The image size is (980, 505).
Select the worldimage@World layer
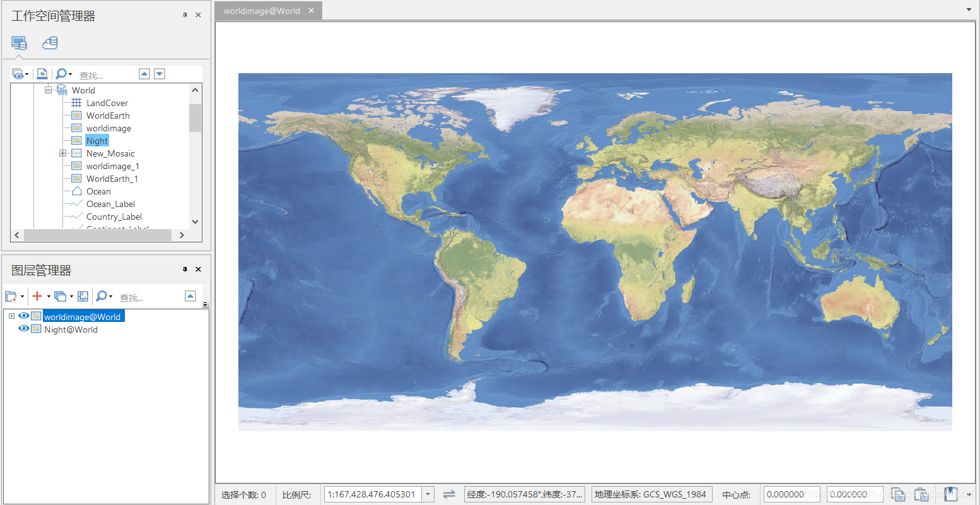83,316
